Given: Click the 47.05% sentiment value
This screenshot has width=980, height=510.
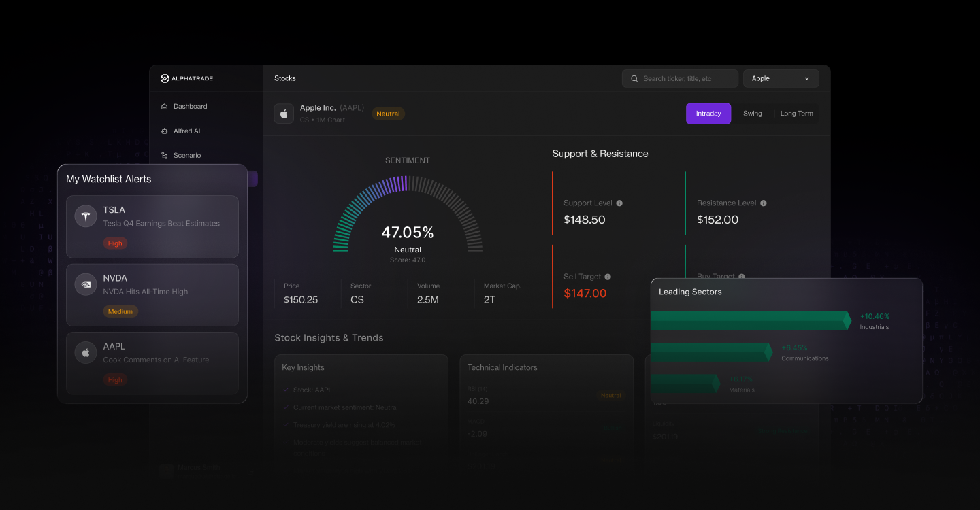Looking at the screenshot, I should click(x=408, y=233).
